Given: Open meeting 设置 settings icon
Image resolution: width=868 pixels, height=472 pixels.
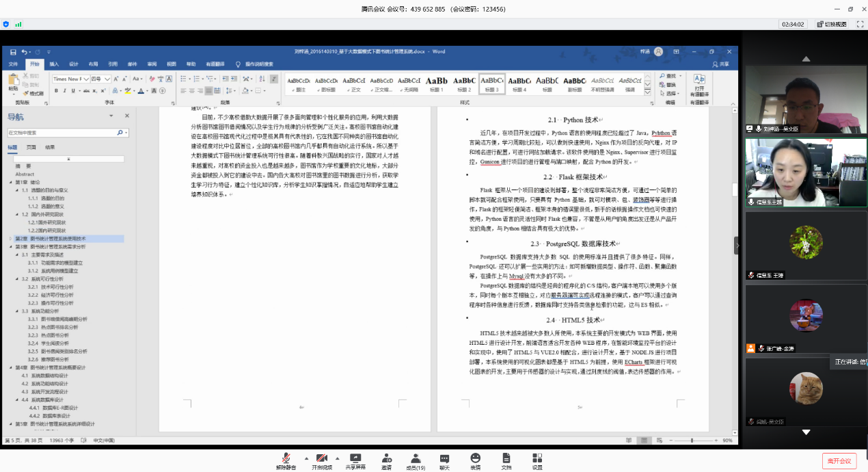Looking at the screenshot, I should [x=537, y=458].
